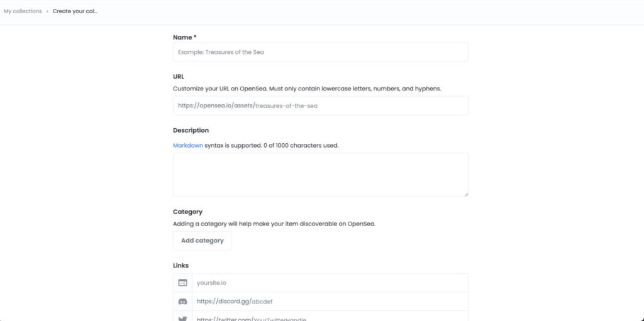The width and height of the screenshot is (644, 321).
Task: Click inside the Description text area
Action: point(321,175)
